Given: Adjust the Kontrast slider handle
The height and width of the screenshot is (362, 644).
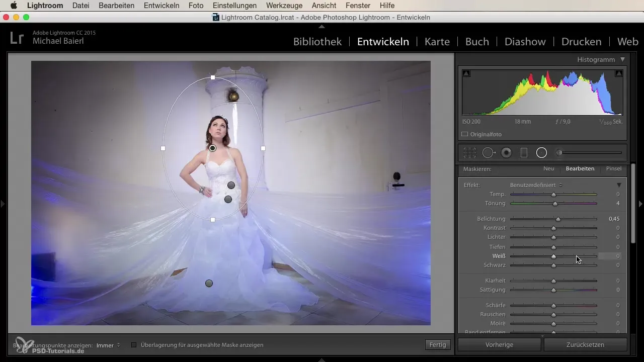Looking at the screenshot, I should click(x=553, y=228).
